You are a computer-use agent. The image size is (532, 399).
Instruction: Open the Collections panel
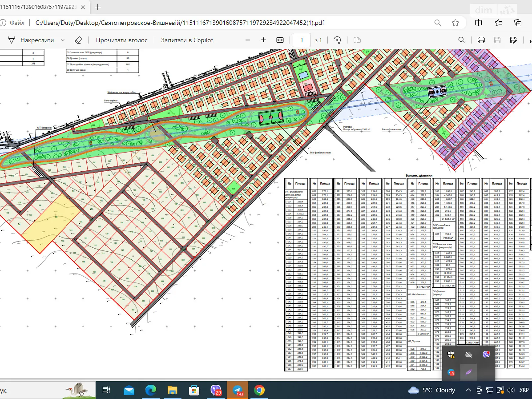pyautogui.click(x=518, y=23)
